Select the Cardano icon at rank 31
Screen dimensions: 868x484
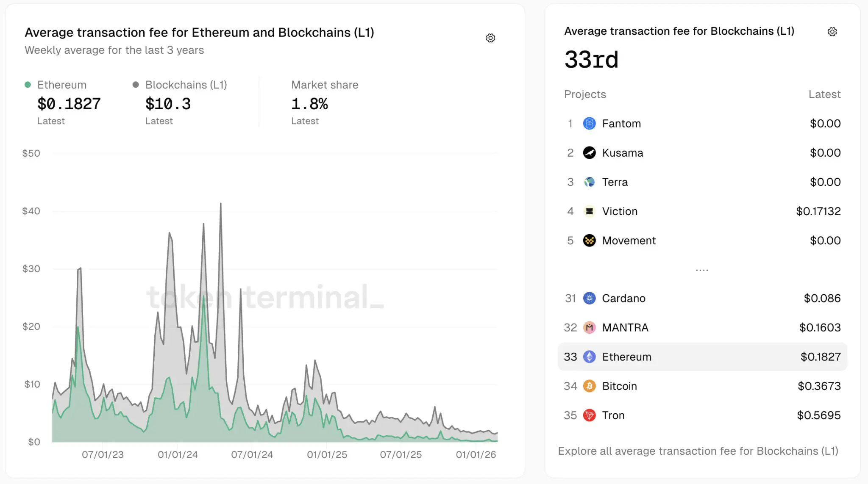590,298
